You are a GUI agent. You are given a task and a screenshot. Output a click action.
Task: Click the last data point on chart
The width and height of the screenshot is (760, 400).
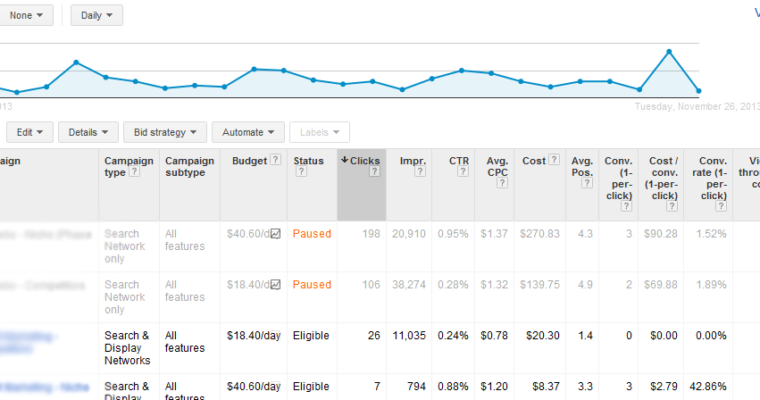point(698,91)
